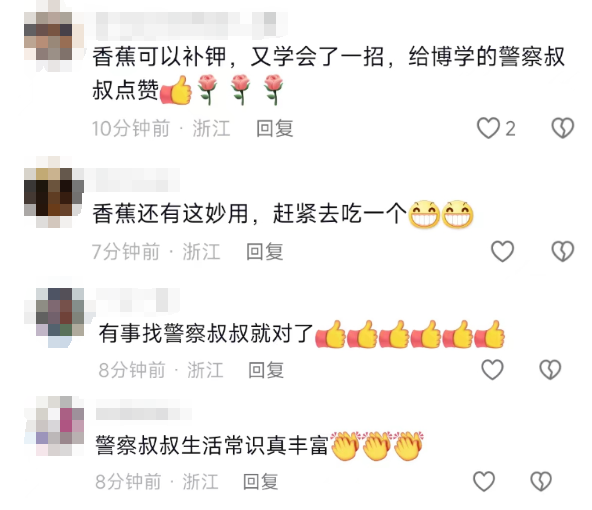Like the comment '香蕉还有这妙用'

[502, 251]
